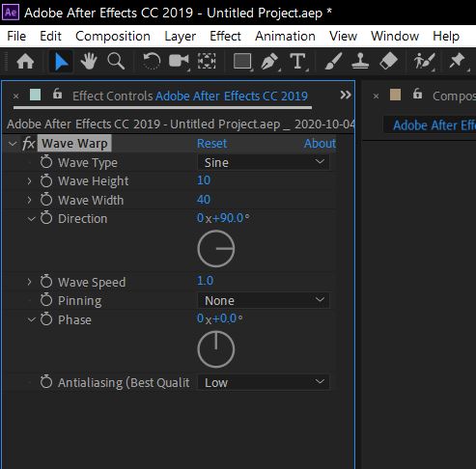
Task: Click the Phase angle dial
Action: (216, 349)
